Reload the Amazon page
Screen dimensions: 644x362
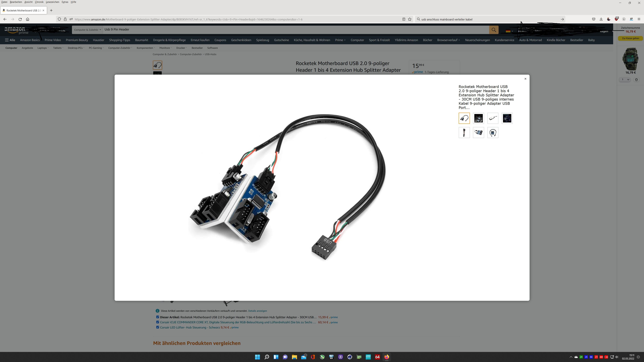20,19
